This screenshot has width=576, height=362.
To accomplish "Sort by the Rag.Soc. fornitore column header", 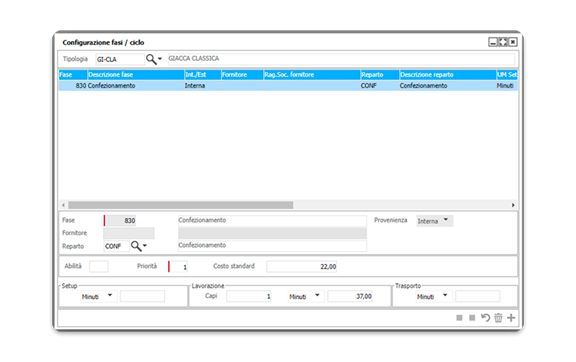I will point(312,75).
